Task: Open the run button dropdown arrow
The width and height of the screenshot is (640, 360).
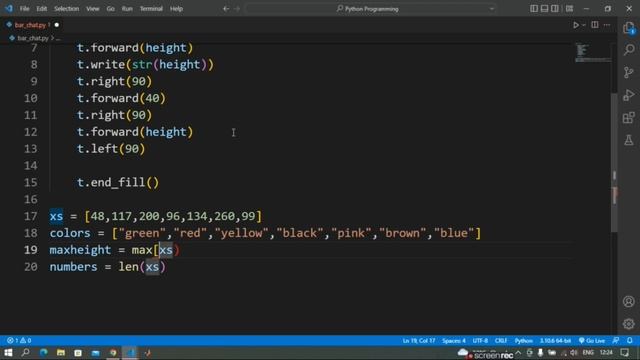Action: (x=584, y=25)
